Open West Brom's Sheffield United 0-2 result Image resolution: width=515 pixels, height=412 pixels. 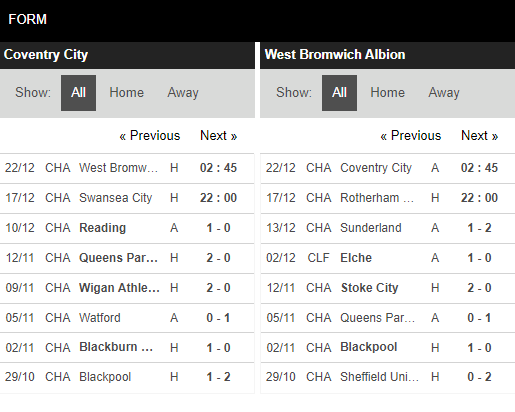pos(388,378)
